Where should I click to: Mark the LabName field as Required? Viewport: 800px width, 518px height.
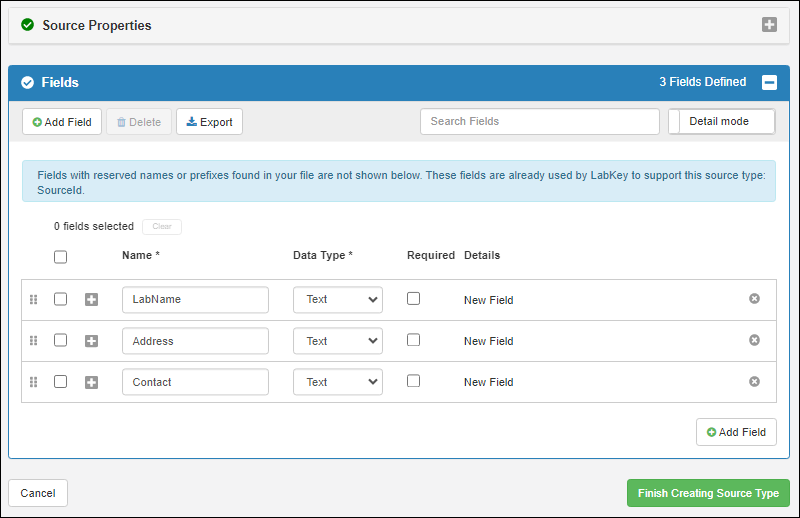coord(414,299)
